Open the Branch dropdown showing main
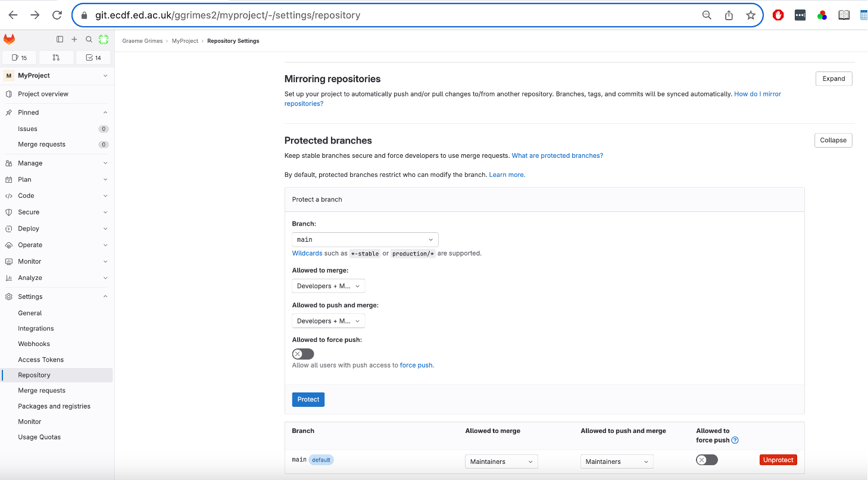 [365, 239]
